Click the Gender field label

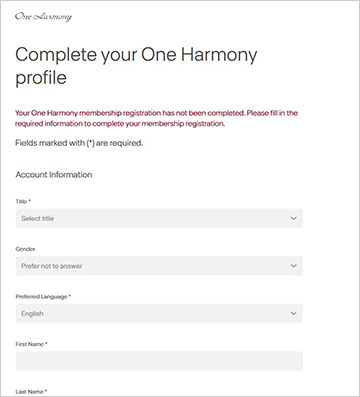tap(25, 249)
